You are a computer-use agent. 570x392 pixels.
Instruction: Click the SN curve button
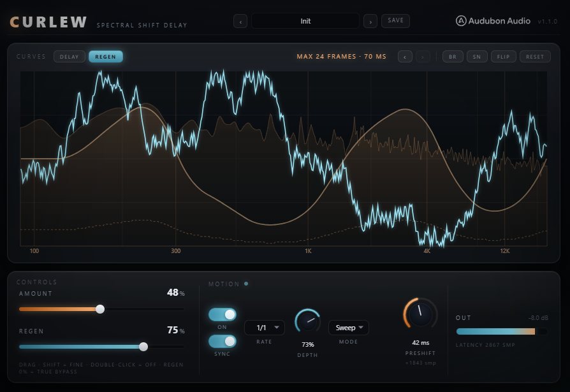tap(477, 57)
